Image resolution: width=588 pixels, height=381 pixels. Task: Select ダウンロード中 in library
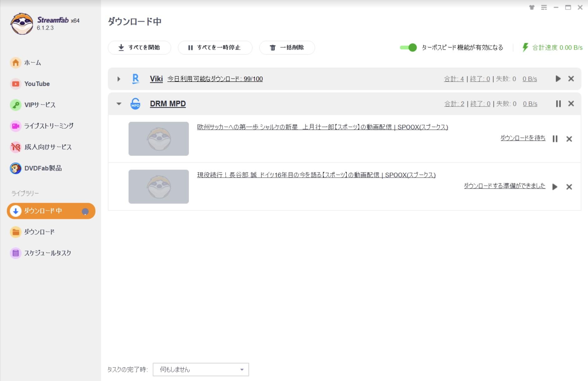(x=51, y=211)
